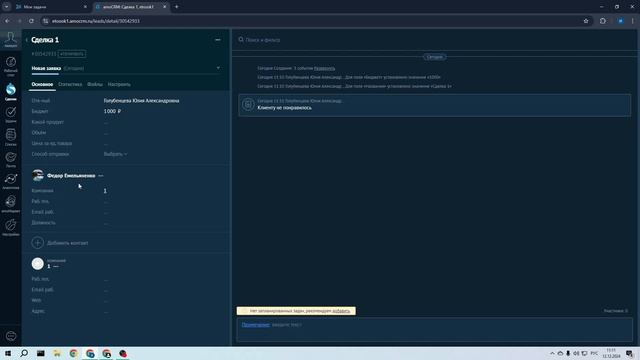The width and height of the screenshot is (640, 360).
Task: Click the Федор Емельяненко contact name
Action: pyautogui.click(x=71, y=176)
